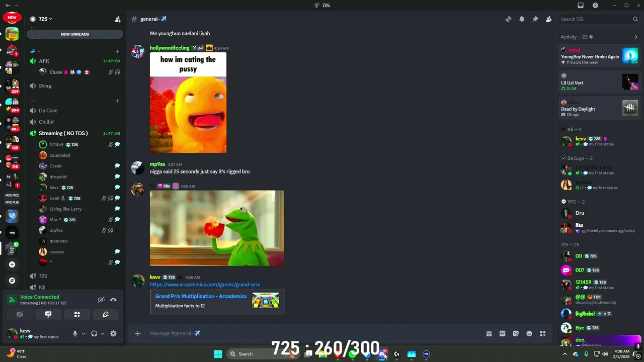Open the Discord inbox icon in title bar
This screenshot has width=644, height=362.
[581, 6]
